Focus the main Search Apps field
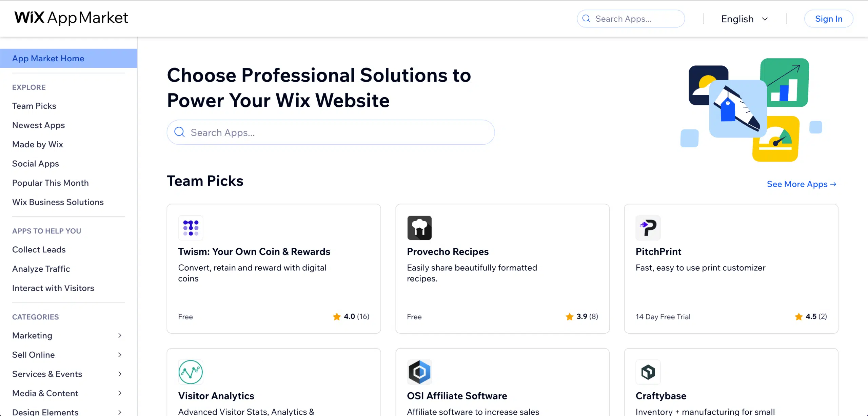 [x=331, y=132]
